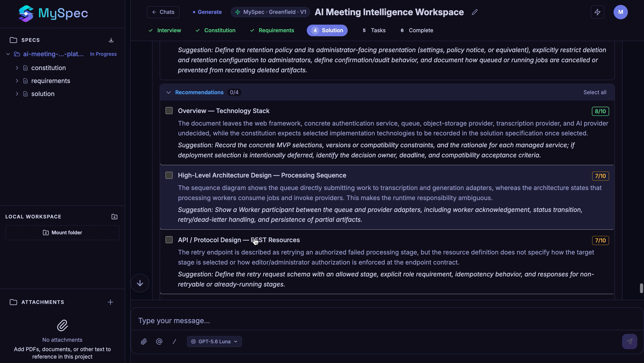The image size is (644, 363).
Task: Send the message with paper plane button
Action: pos(629,342)
